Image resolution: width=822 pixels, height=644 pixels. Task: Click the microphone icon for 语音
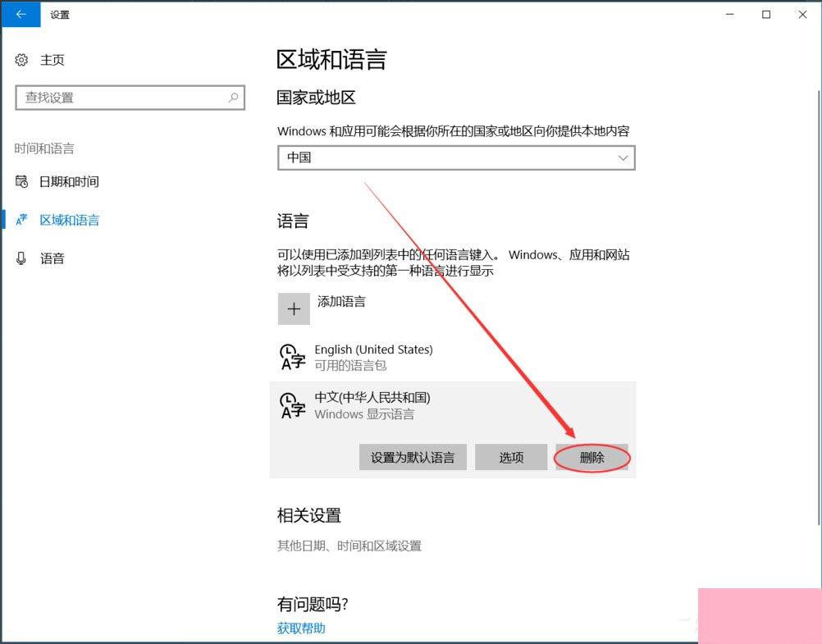coord(21,258)
